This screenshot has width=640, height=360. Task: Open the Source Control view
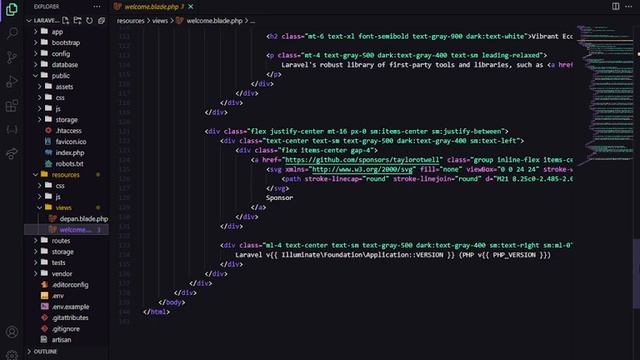(12, 58)
